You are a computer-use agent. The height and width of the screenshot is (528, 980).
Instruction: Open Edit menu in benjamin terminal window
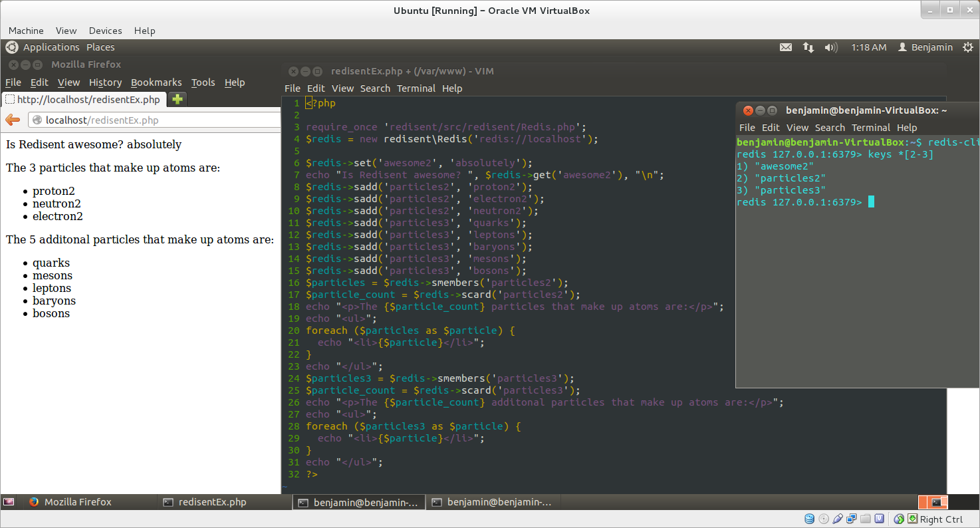(771, 128)
